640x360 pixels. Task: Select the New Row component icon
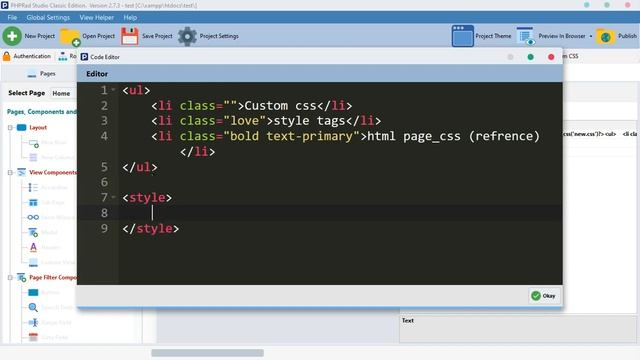(33, 143)
